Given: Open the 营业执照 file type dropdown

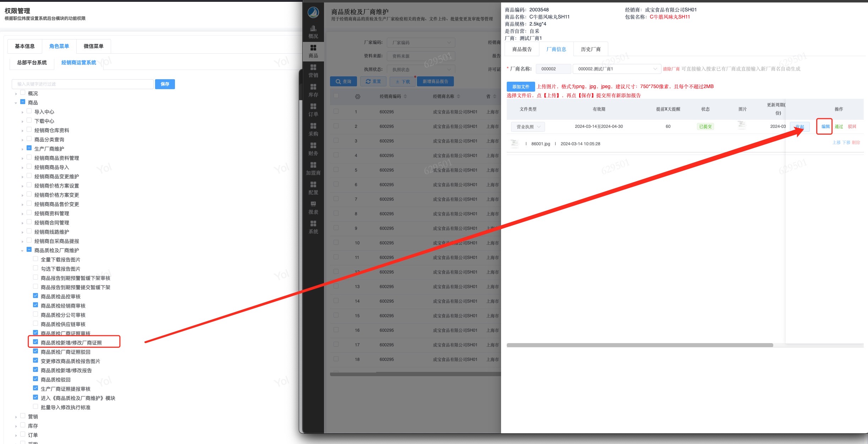Looking at the screenshot, I should (x=528, y=127).
